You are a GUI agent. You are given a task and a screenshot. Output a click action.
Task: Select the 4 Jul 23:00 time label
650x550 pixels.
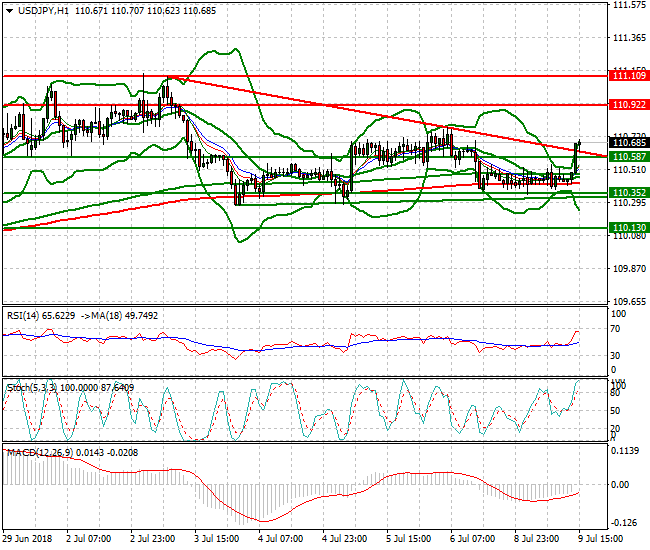344,539
